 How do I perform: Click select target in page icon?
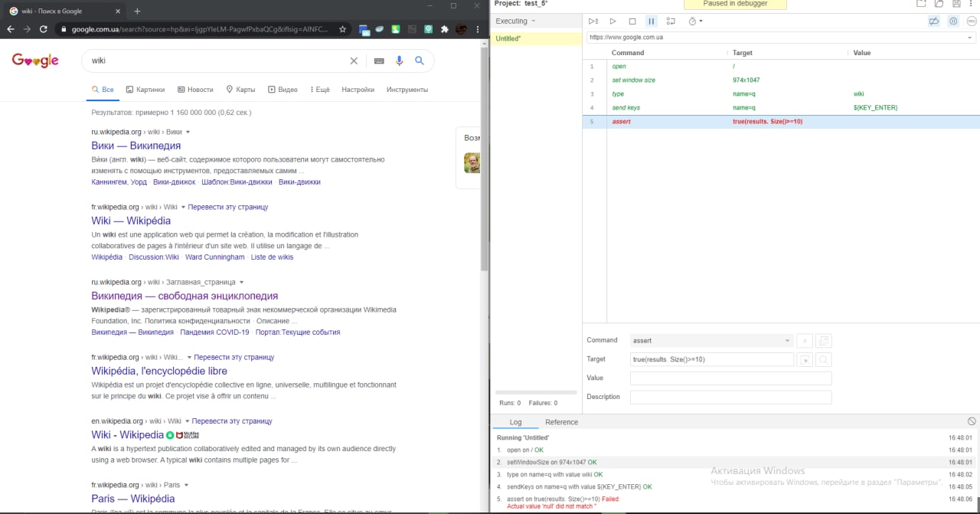coord(805,359)
